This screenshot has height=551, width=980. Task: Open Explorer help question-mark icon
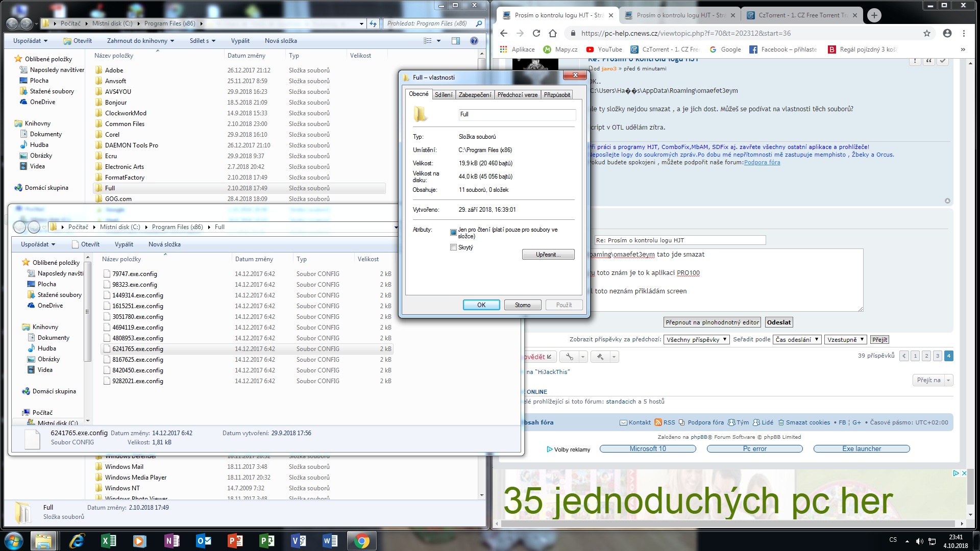click(x=474, y=41)
